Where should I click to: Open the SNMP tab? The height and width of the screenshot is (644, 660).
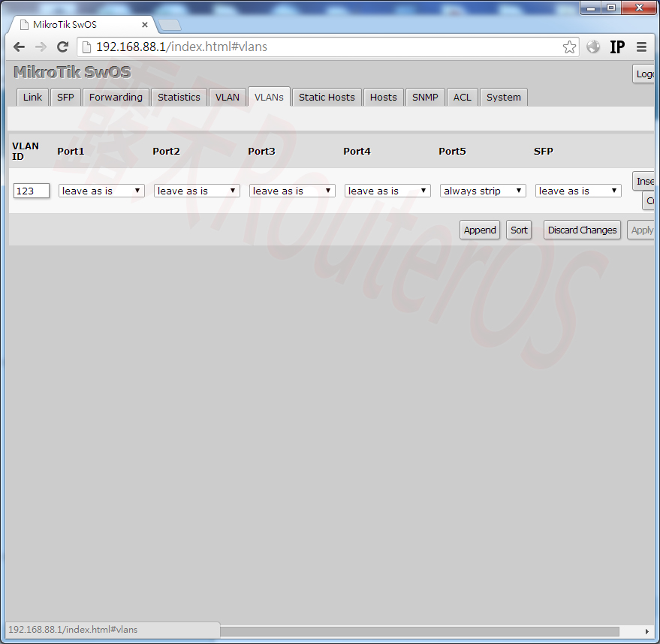(425, 97)
